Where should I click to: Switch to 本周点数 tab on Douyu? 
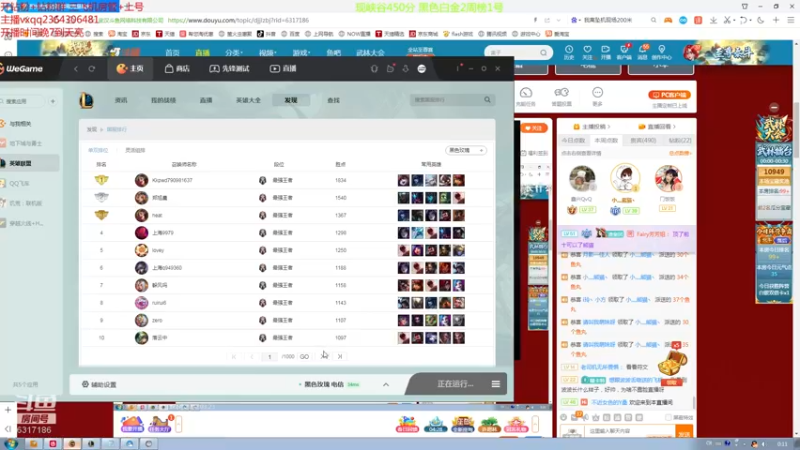(x=606, y=140)
